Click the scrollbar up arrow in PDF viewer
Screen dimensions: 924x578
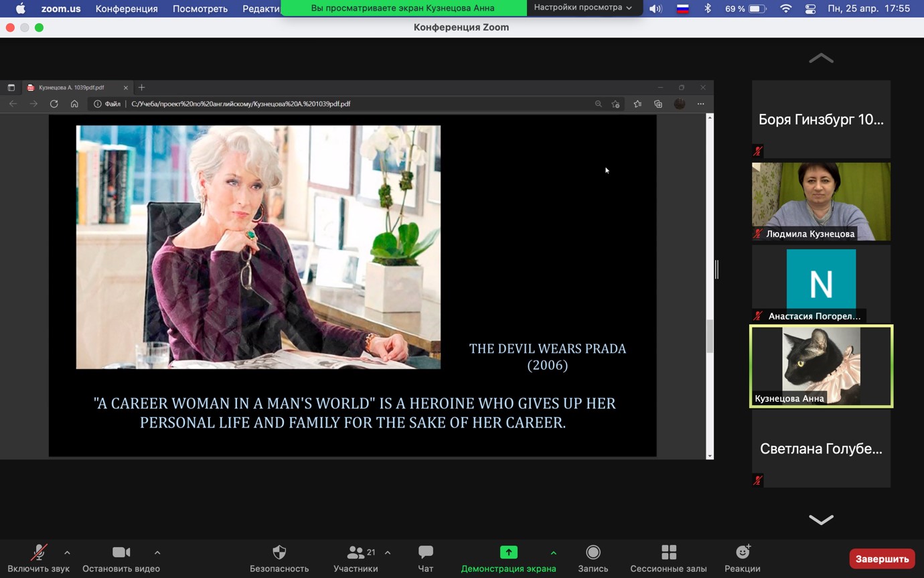click(710, 118)
